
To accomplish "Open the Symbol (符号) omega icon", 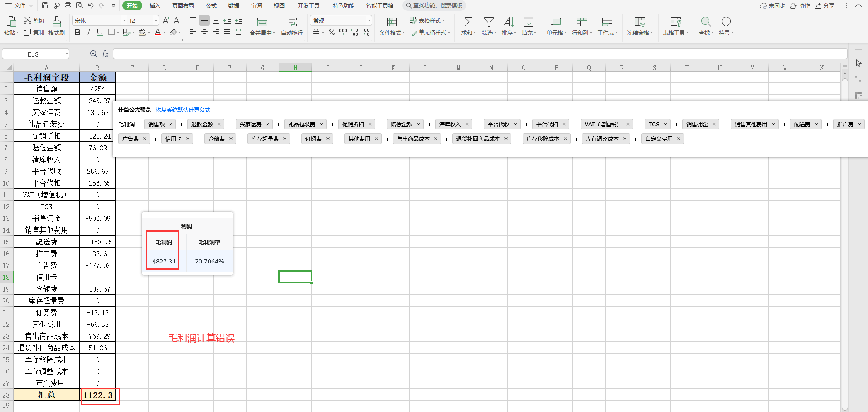I will coord(726,22).
